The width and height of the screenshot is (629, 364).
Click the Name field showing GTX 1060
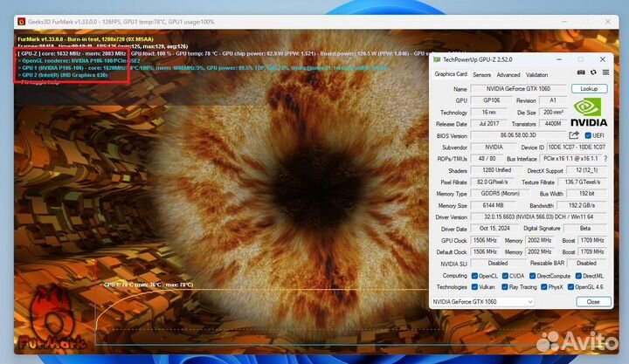pos(518,88)
